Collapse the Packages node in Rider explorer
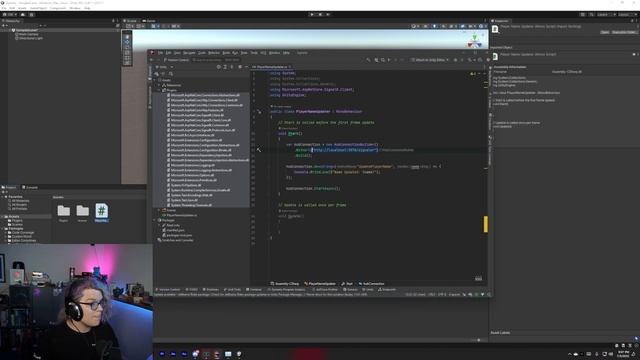Screen dimensions: 640x360 coord(155,220)
